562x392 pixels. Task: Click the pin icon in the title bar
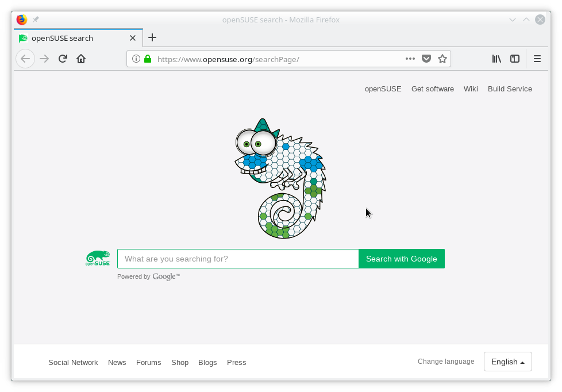[x=36, y=20]
